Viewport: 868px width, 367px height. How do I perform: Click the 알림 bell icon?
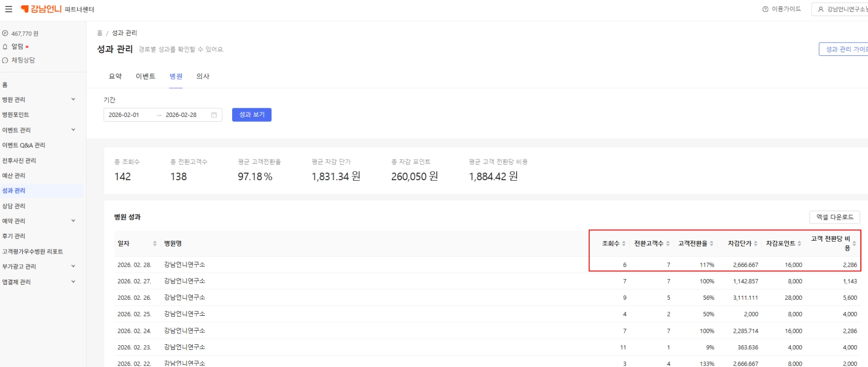[x=5, y=47]
